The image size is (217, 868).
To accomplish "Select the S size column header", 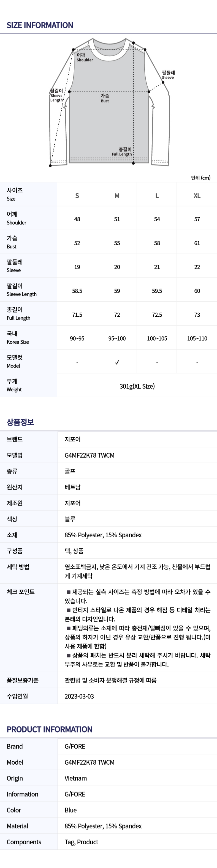I will click(x=77, y=195).
